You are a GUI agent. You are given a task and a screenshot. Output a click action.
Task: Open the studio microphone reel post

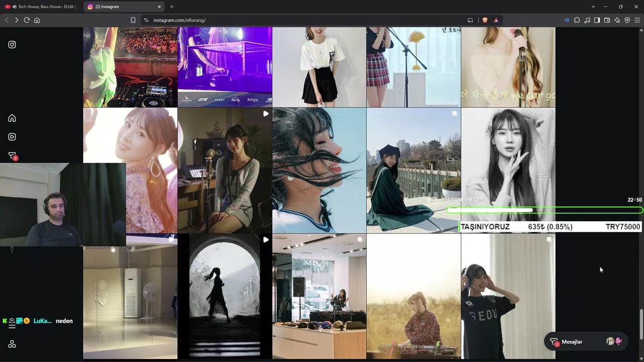click(x=225, y=170)
